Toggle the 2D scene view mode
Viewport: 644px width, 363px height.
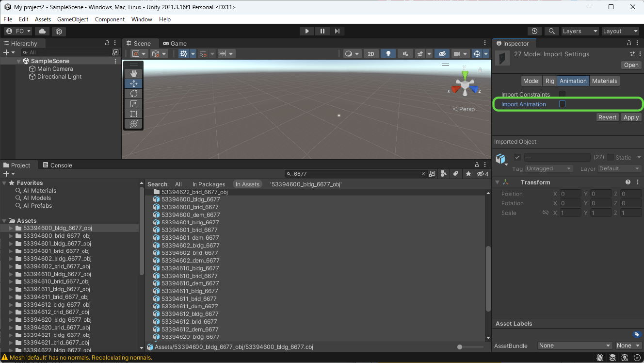[x=371, y=54]
